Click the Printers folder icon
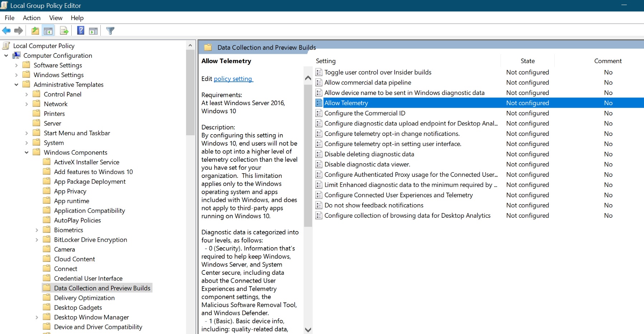 pyautogui.click(x=37, y=113)
